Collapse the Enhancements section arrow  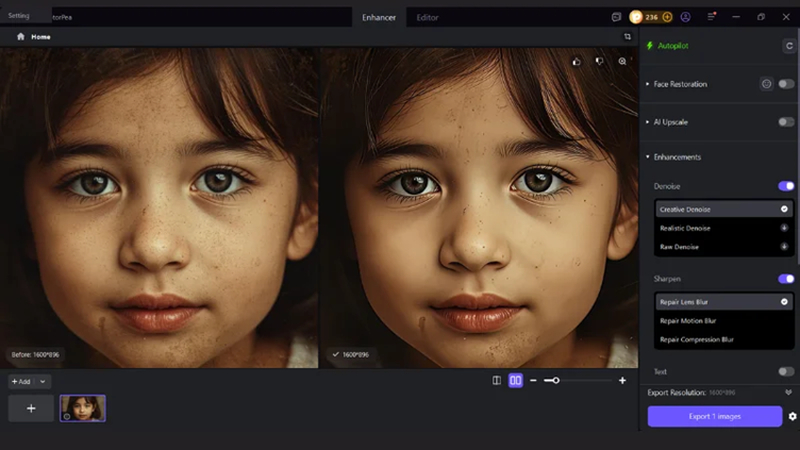click(647, 157)
